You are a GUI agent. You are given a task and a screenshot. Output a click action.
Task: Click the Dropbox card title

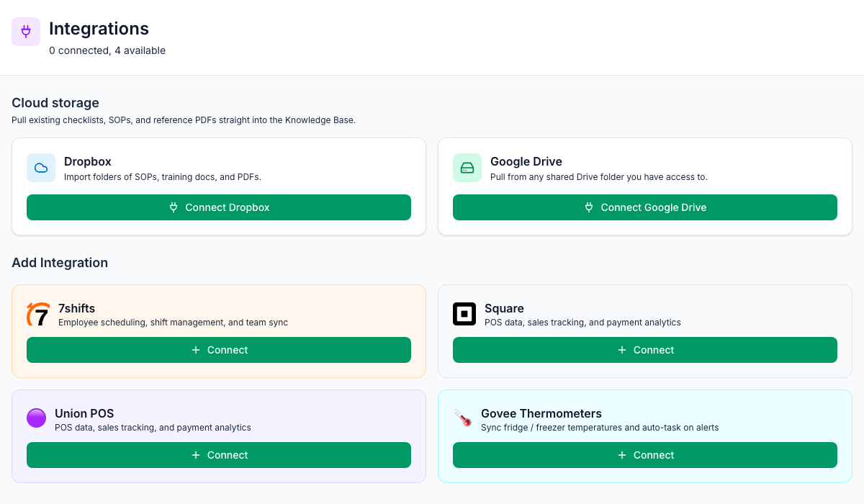[88, 161]
